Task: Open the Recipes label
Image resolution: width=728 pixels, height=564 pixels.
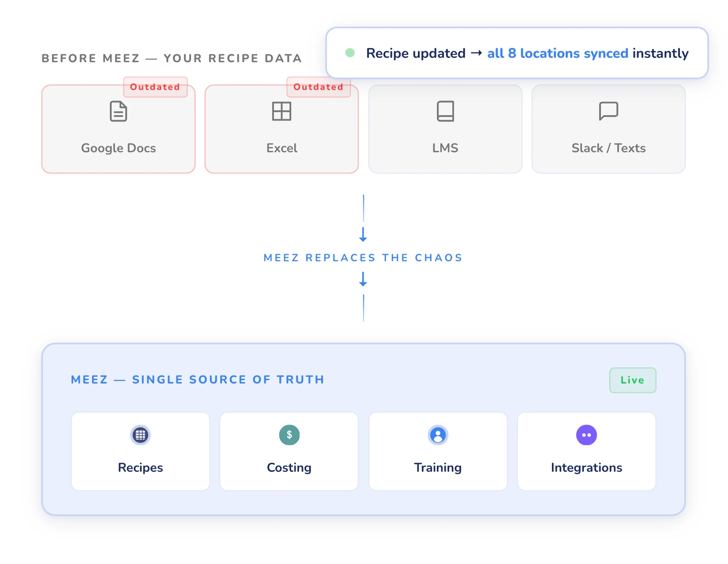Action: (140, 468)
